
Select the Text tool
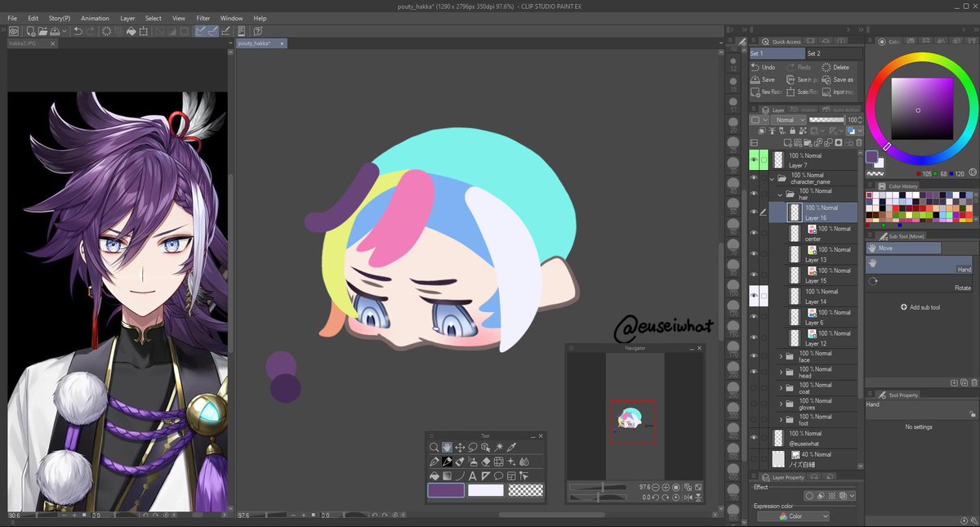[473, 476]
